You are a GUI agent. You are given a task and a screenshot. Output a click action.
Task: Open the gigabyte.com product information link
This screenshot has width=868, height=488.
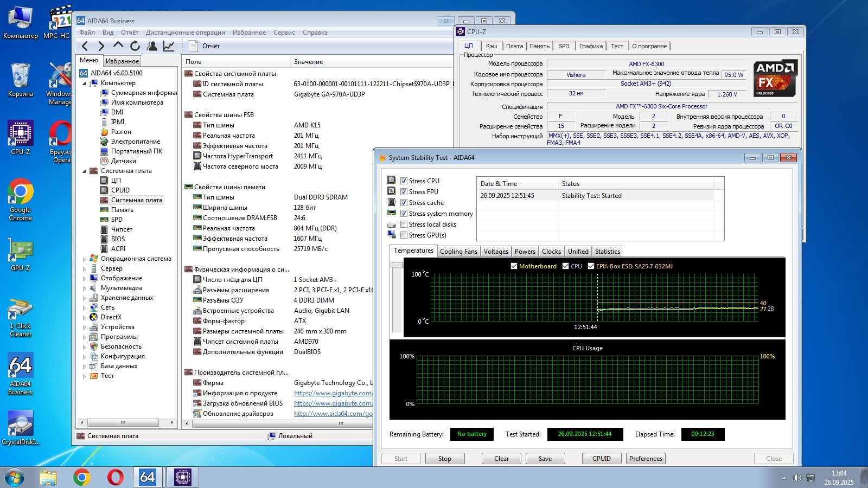point(333,393)
